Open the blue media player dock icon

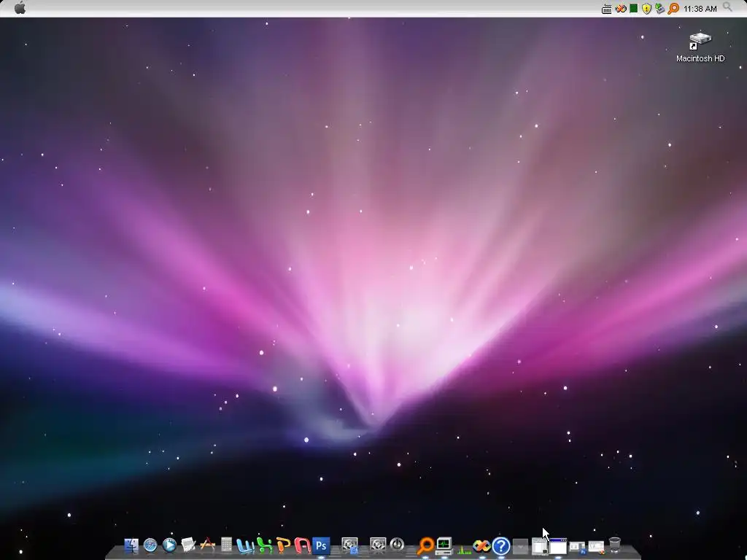(x=169, y=545)
